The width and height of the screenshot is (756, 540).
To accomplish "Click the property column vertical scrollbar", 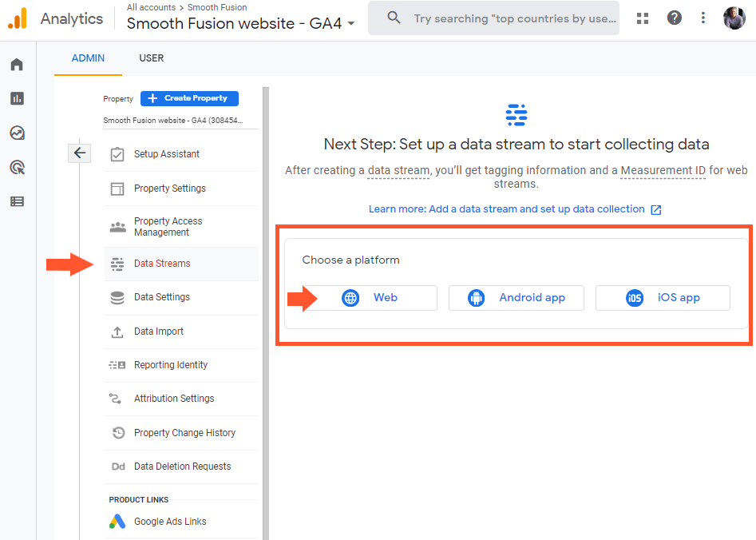I will 266,312.
